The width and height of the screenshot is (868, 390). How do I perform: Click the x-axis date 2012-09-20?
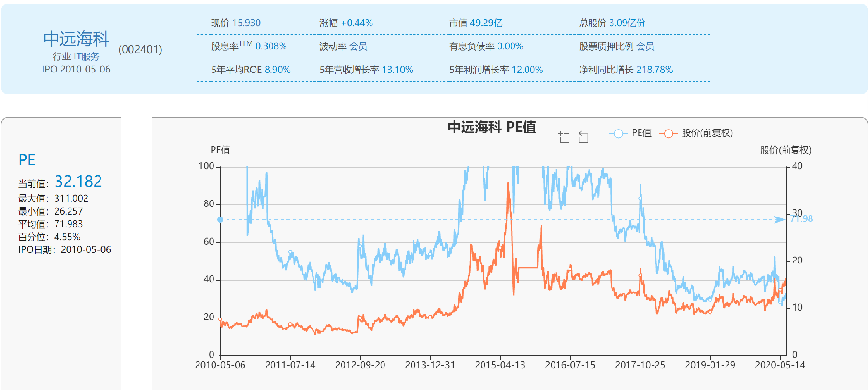(x=360, y=365)
